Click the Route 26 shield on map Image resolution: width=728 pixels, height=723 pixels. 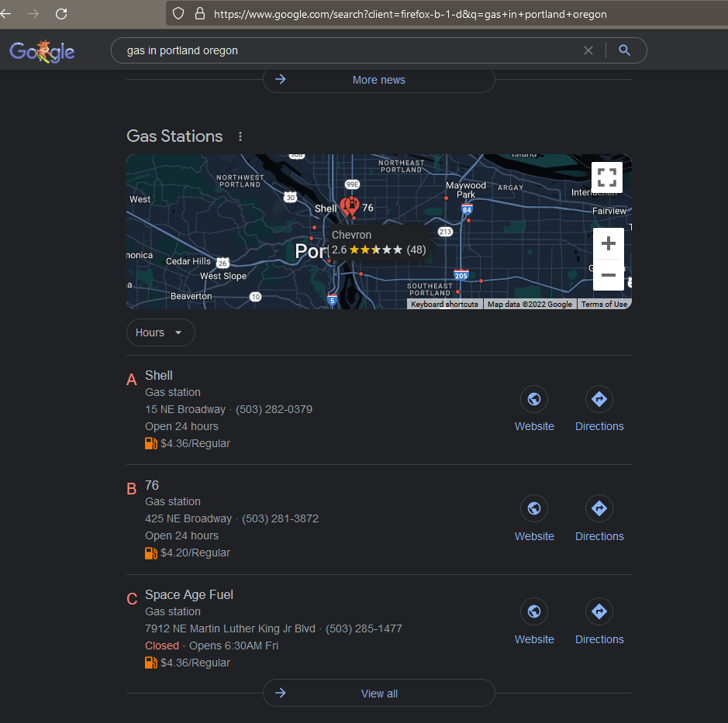click(x=223, y=263)
